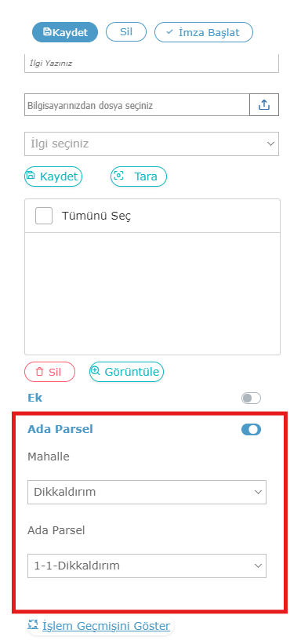This screenshot has width=301, height=644.
Task: Open the İlgi seçiniz dropdown
Action: (151, 144)
